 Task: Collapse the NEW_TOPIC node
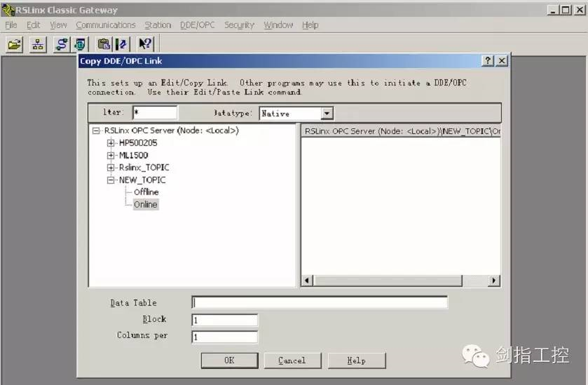110,180
